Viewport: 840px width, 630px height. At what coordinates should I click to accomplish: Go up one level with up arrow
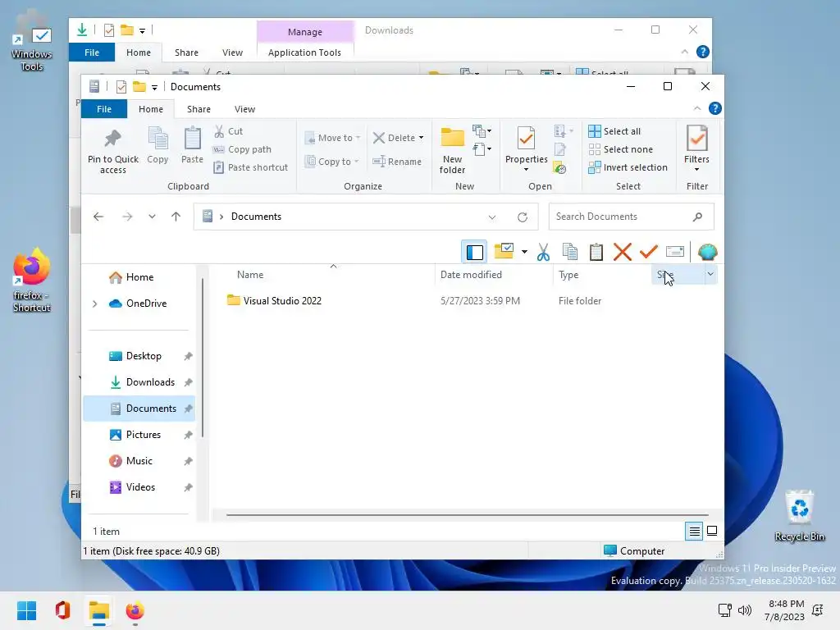[176, 217]
